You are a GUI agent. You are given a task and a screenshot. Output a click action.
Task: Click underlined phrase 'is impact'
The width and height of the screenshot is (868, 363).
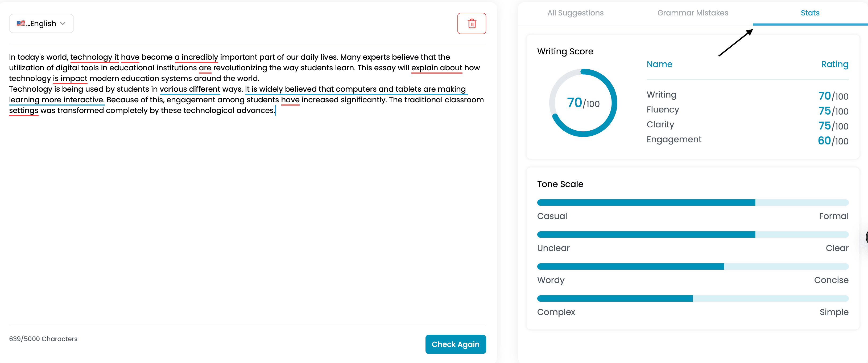[70, 78]
